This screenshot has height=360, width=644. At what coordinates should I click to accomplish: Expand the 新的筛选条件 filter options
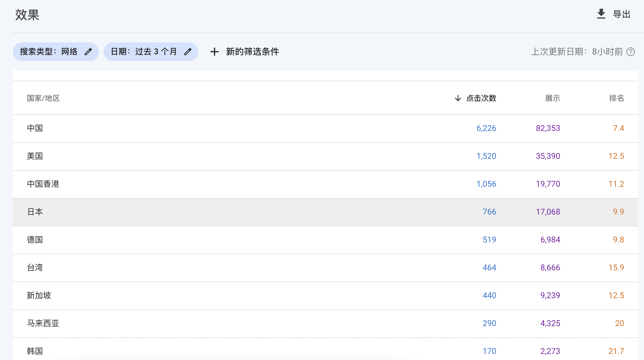pos(252,51)
